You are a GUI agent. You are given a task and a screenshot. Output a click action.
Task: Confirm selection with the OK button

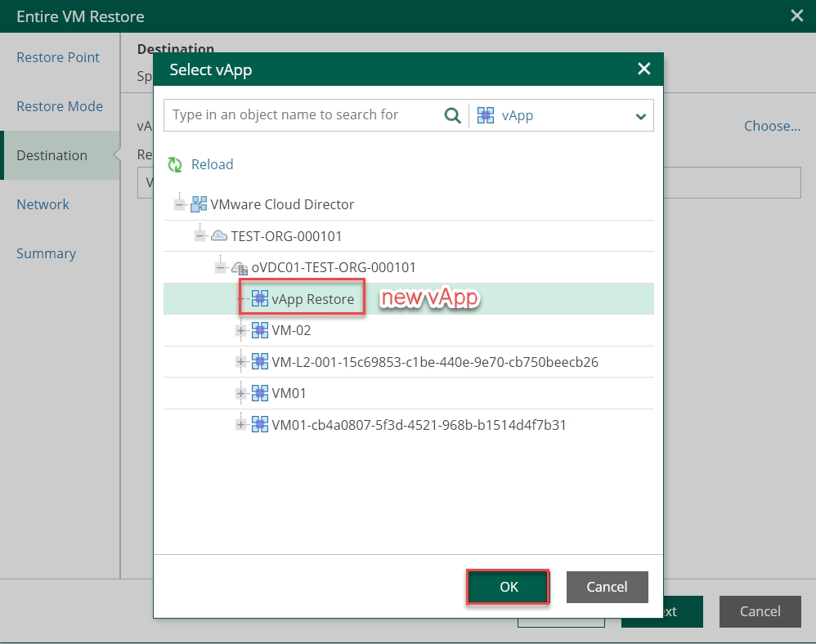coord(509,587)
